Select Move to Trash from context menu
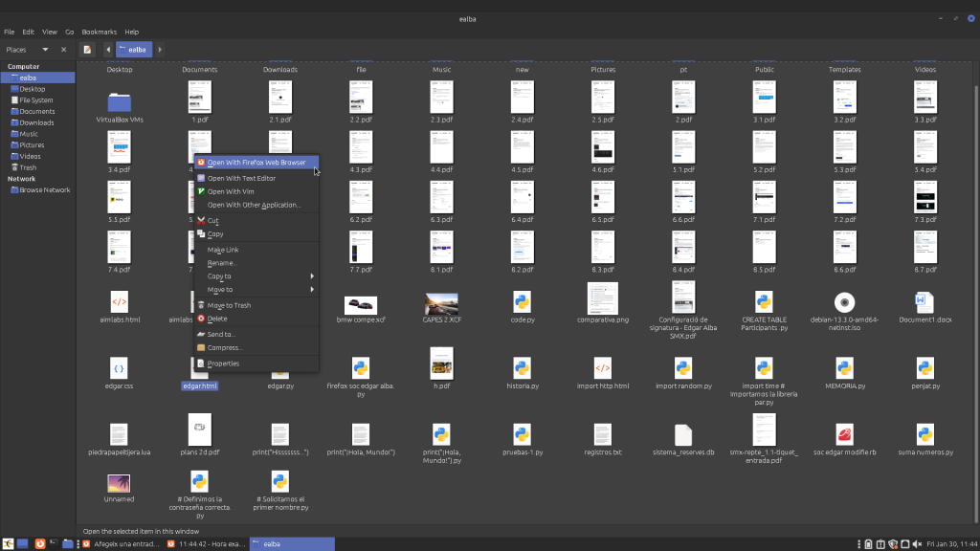980x551 pixels. (229, 305)
